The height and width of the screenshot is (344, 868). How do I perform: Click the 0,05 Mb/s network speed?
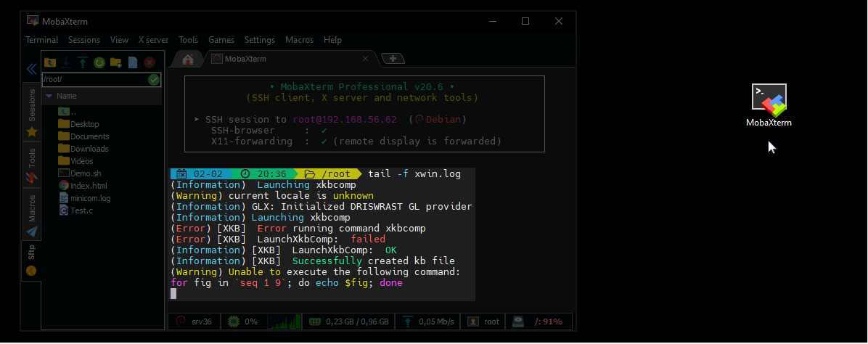[x=436, y=322]
